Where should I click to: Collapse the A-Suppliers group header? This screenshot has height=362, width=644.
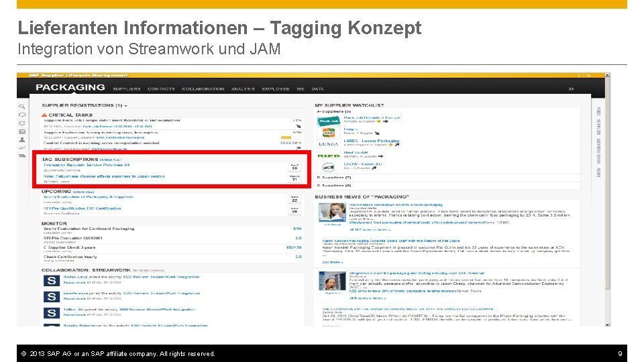[x=333, y=112]
